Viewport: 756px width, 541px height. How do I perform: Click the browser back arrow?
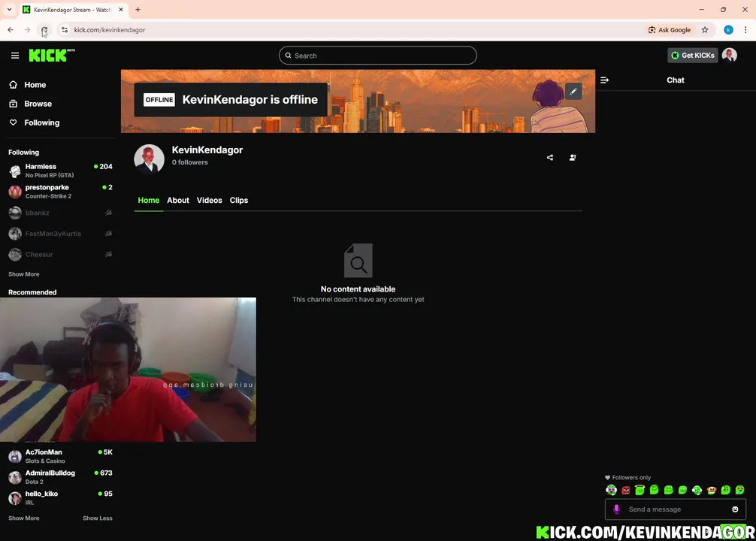[x=11, y=30]
